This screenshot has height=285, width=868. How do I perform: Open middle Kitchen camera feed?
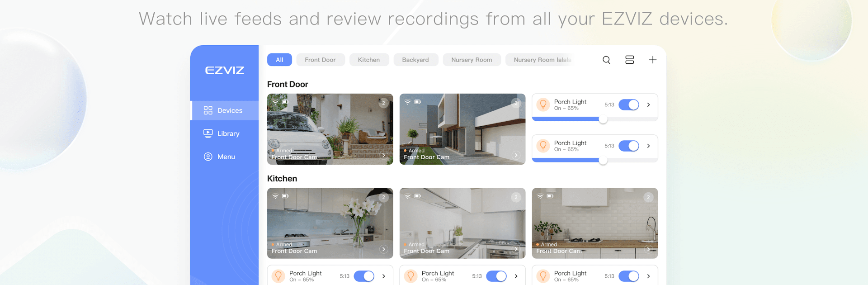tap(462, 223)
